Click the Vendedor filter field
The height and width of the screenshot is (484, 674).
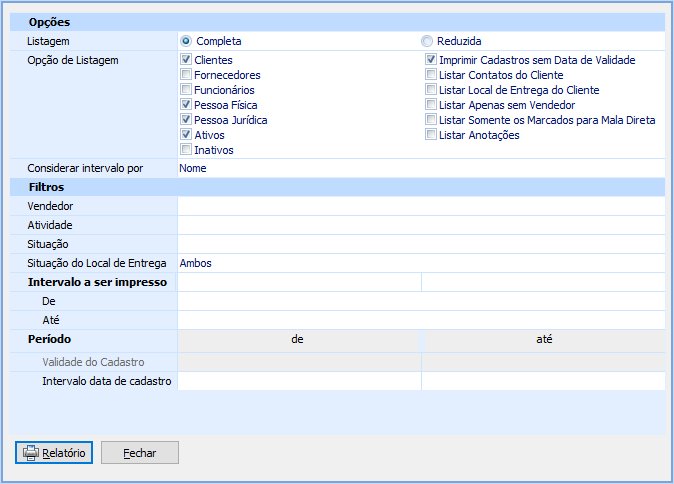click(x=421, y=206)
